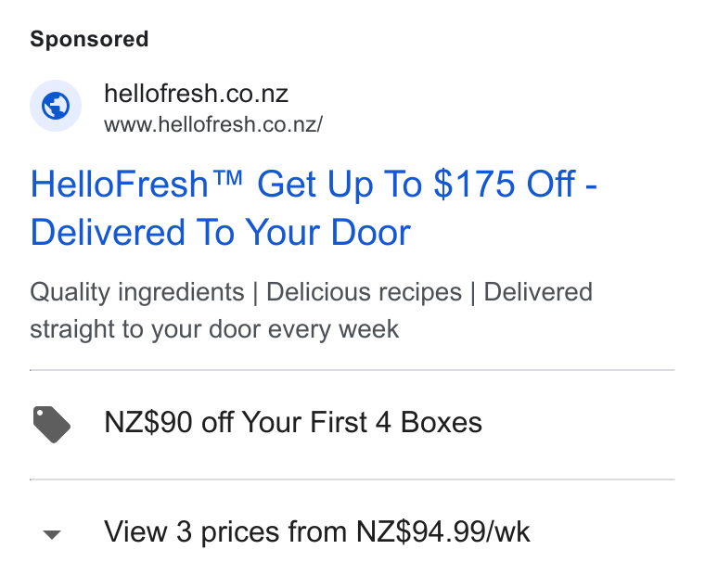Click the straight to your door every week line
The image size is (705, 588).
coord(214,329)
